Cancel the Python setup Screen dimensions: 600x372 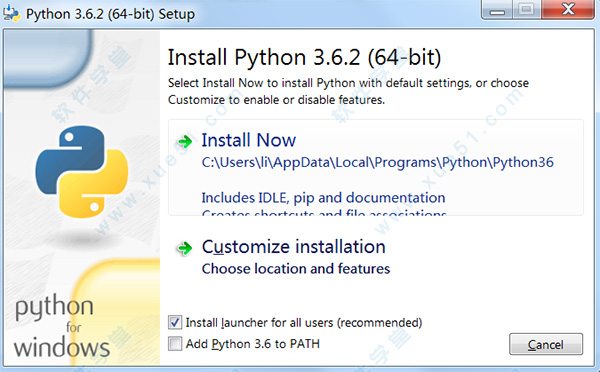point(546,344)
